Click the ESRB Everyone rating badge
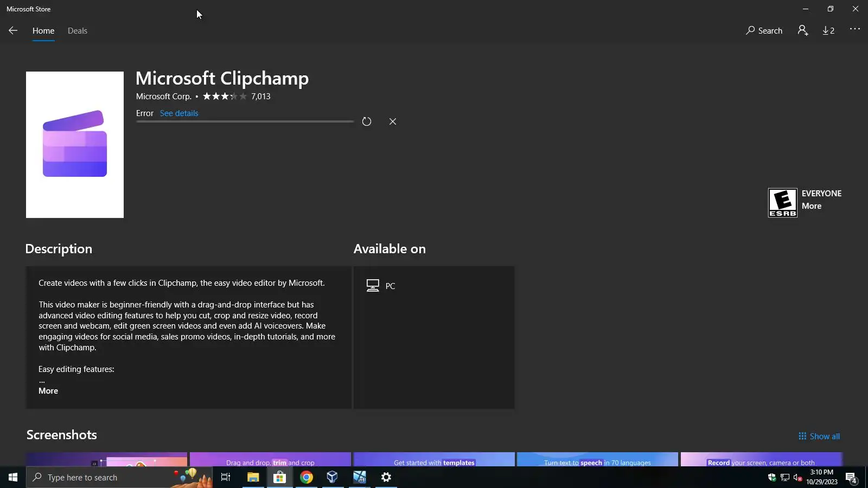 pyautogui.click(x=783, y=203)
